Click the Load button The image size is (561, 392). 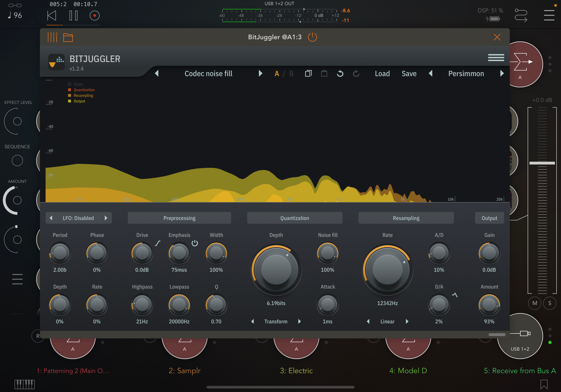pyautogui.click(x=382, y=74)
